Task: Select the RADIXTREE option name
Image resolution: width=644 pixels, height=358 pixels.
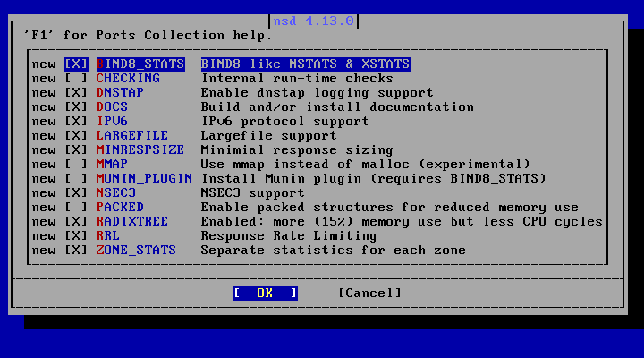Action: point(132,222)
